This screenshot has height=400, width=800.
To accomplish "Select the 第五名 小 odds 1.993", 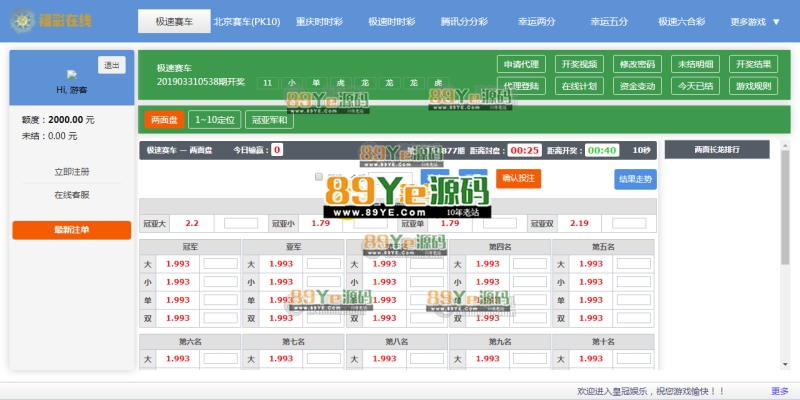I will pyautogui.click(x=591, y=282).
